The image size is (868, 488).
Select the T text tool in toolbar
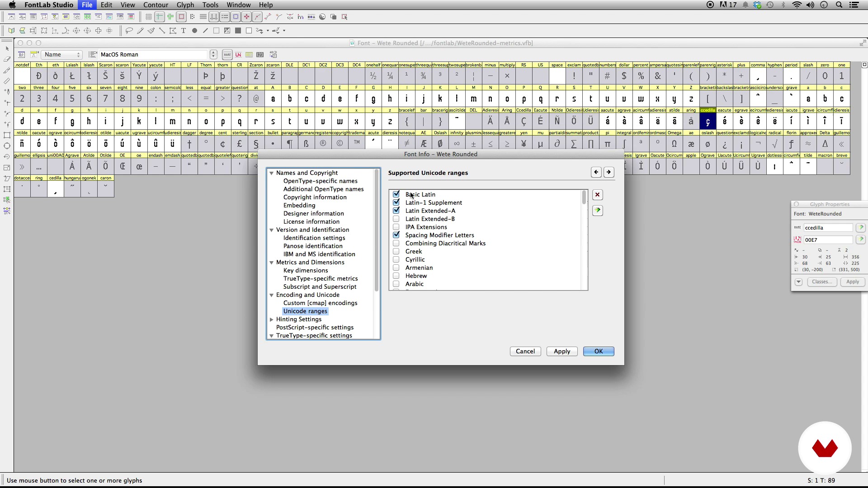pyautogui.click(x=184, y=31)
